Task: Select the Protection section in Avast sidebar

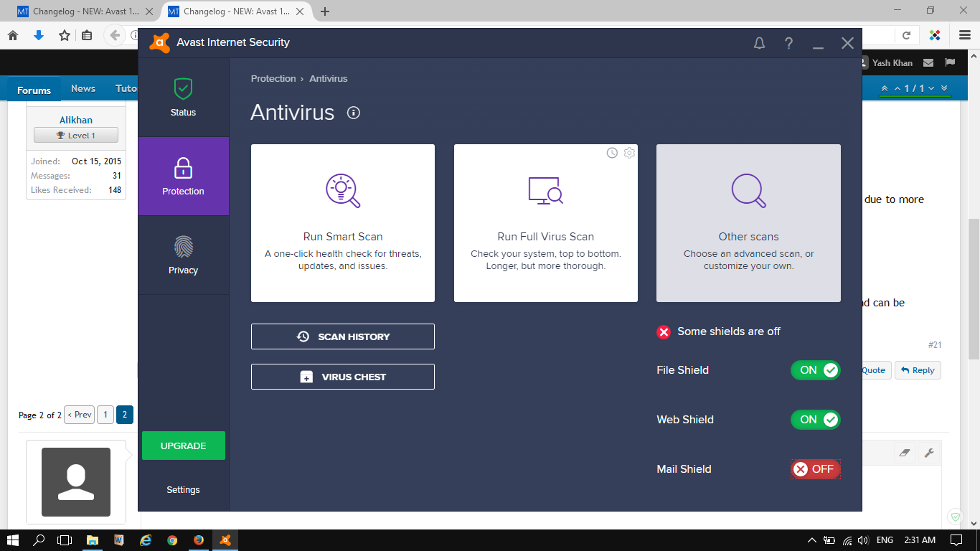Action: [184, 176]
